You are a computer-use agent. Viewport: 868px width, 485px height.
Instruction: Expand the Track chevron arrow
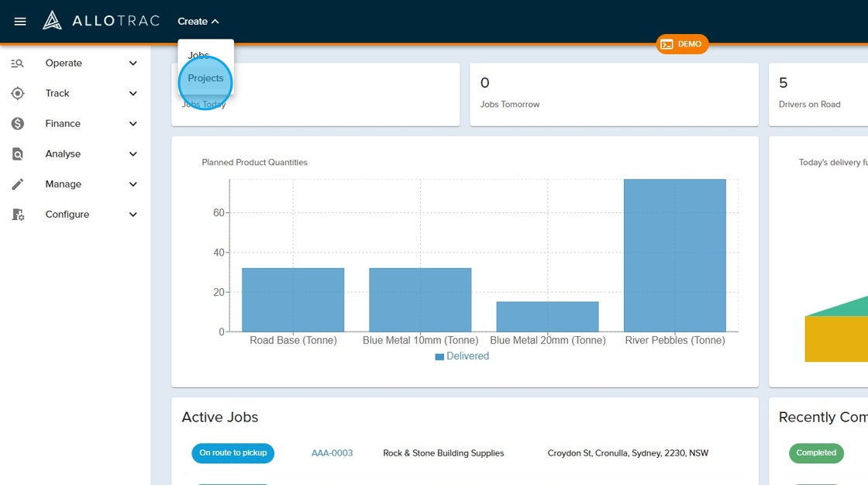133,94
